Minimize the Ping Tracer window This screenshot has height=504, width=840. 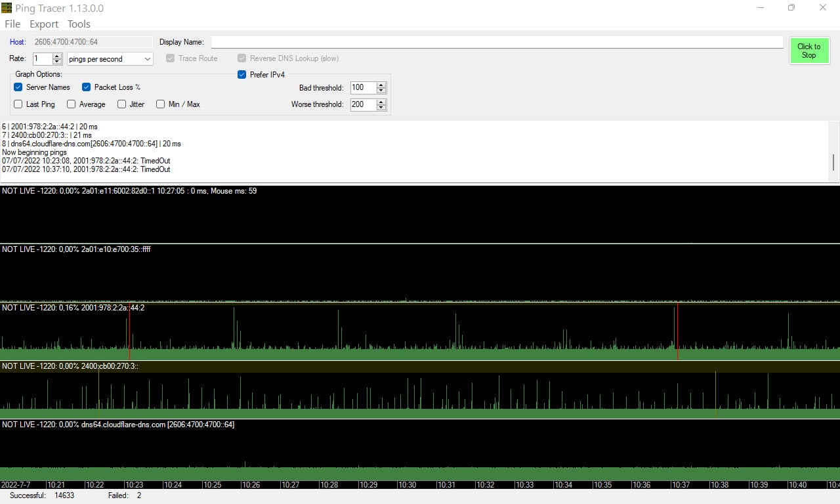(761, 8)
